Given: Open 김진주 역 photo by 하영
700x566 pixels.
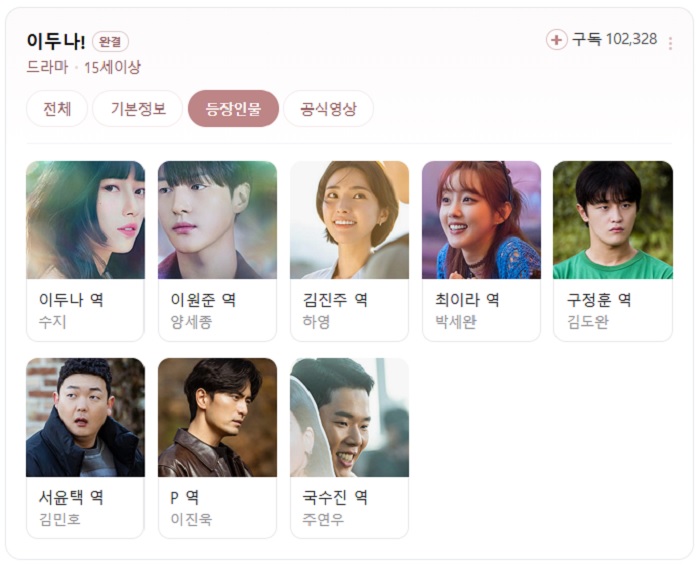Looking at the screenshot, I should (350, 220).
